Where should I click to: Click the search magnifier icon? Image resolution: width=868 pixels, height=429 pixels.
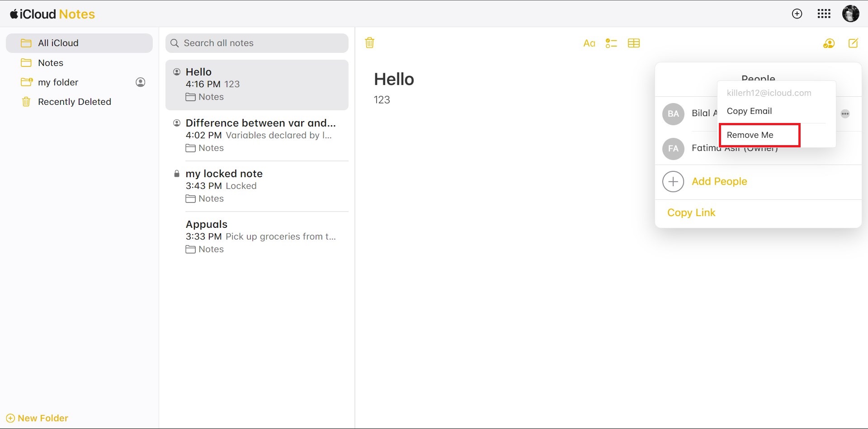(175, 43)
